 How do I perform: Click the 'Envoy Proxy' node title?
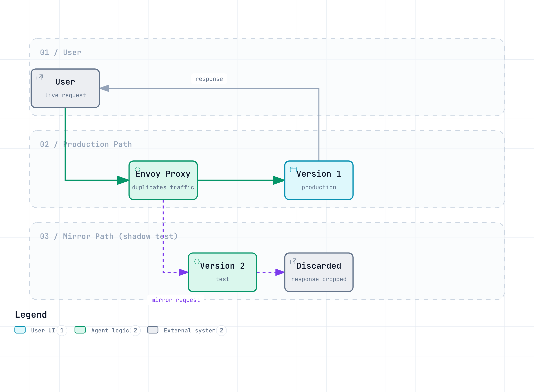(163, 174)
